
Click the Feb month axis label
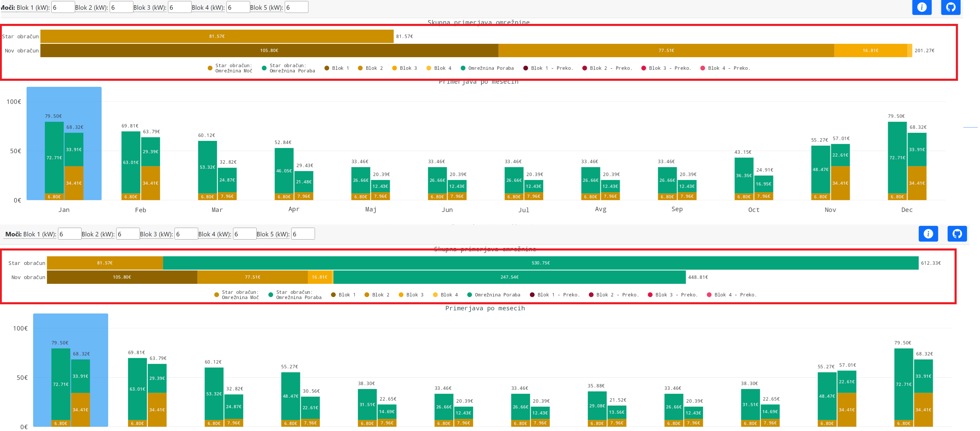pos(140,210)
